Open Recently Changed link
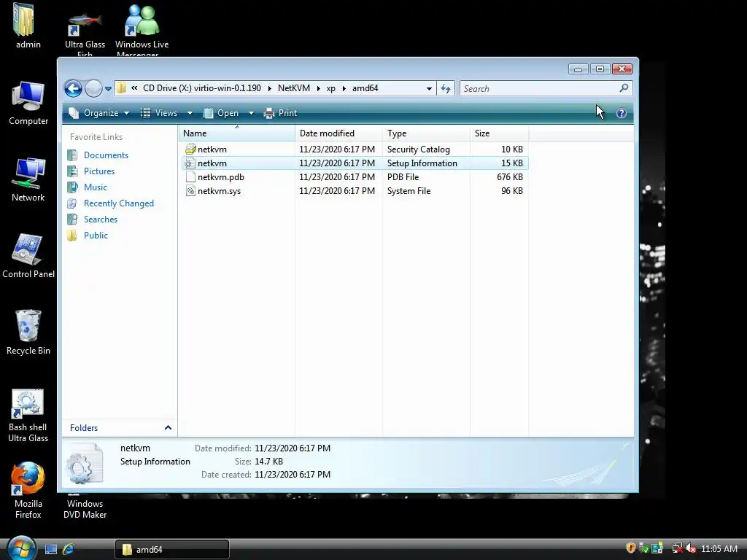The image size is (747, 560). (x=119, y=203)
